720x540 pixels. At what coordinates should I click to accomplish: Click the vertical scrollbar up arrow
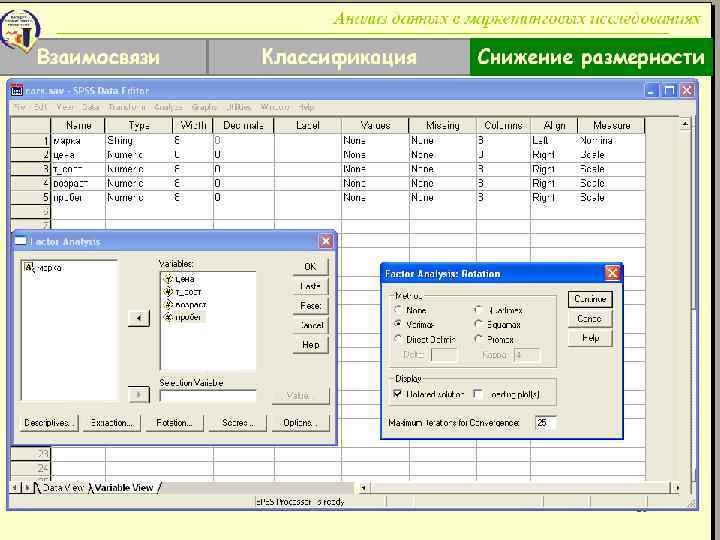pyautogui.click(x=685, y=124)
